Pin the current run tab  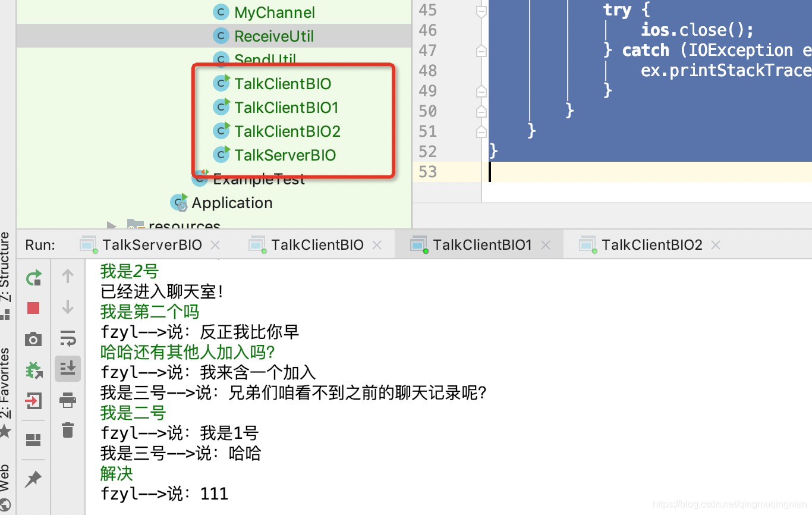click(x=33, y=478)
